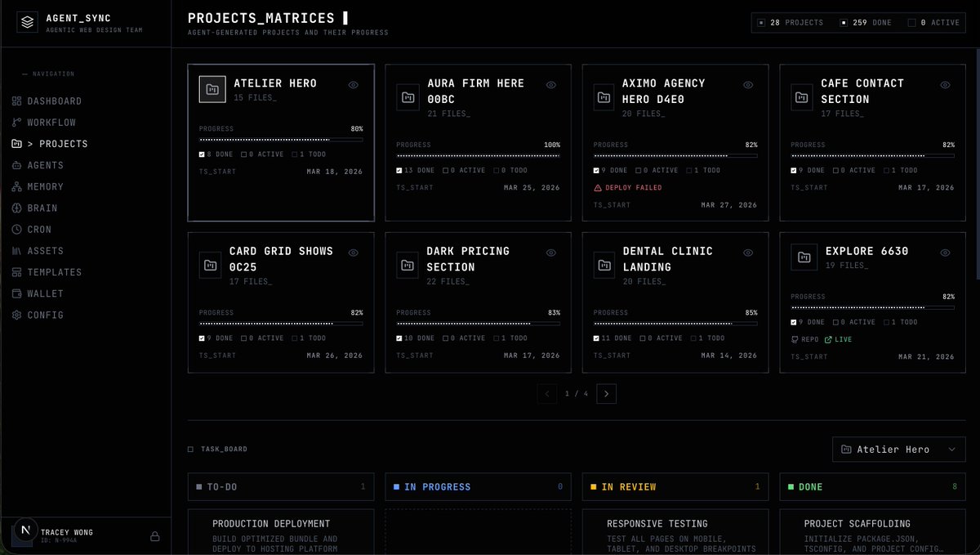
Task: Toggle the eye icon on Cafe Contact Section
Action: coord(945,85)
